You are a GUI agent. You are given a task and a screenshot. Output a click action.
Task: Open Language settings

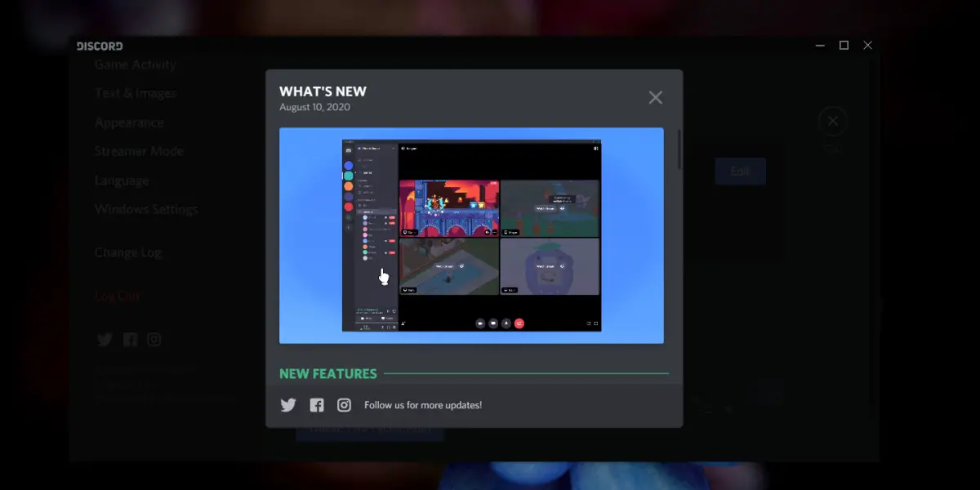pos(122,180)
